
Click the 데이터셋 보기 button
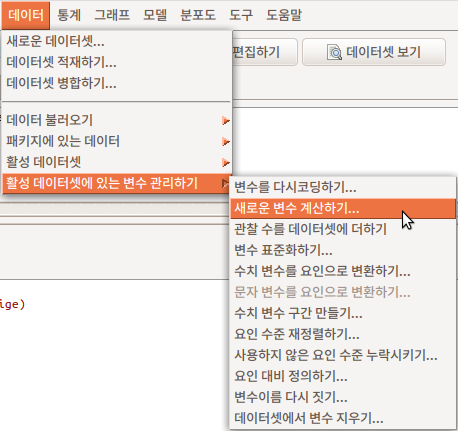[x=374, y=52]
